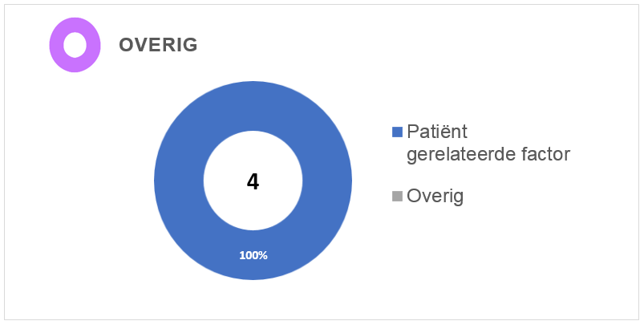The width and height of the screenshot is (644, 325).
Task: Click the white hole of purple icon
Action: click(x=75, y=45)
